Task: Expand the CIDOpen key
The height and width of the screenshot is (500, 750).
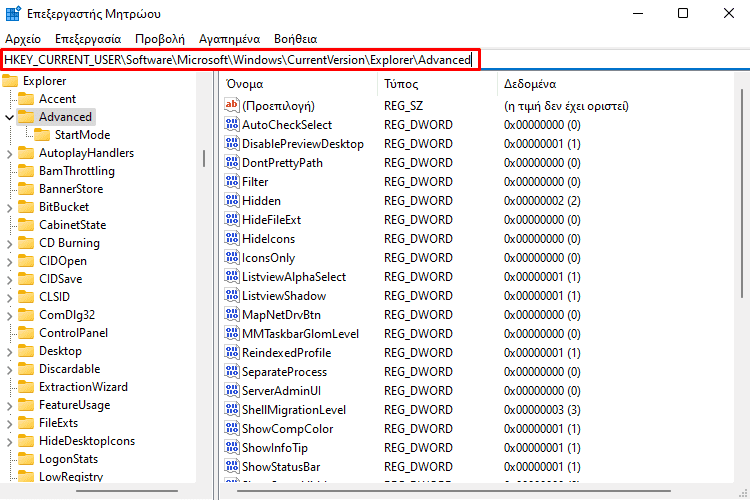Action: [9, 262]
